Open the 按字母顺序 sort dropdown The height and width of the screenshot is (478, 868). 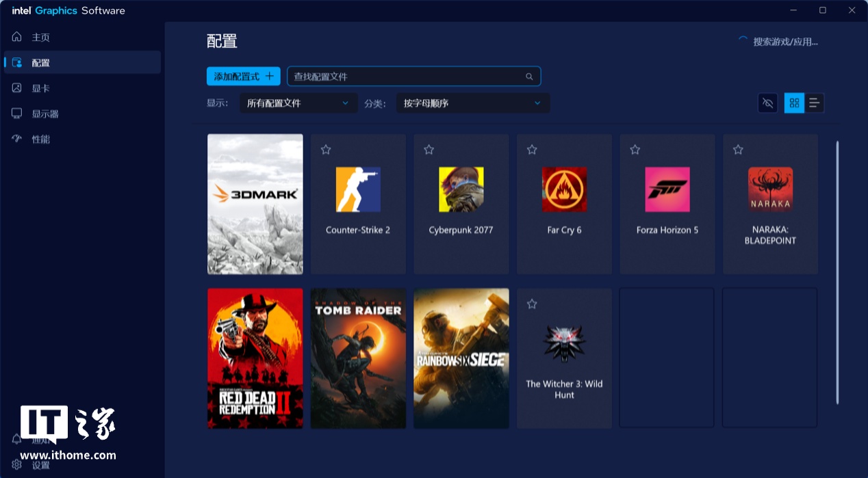click(472, 103)
